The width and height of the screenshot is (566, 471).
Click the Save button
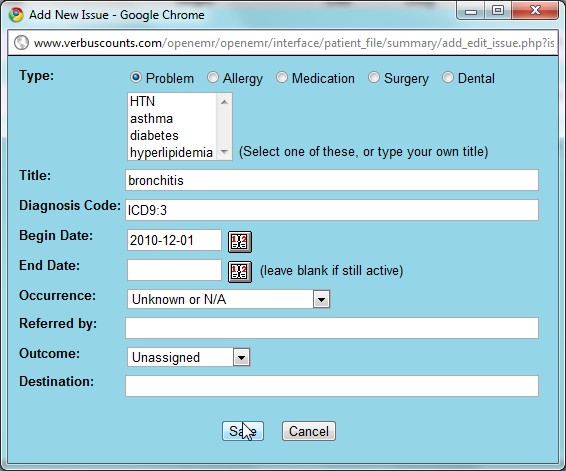(243, 431)
